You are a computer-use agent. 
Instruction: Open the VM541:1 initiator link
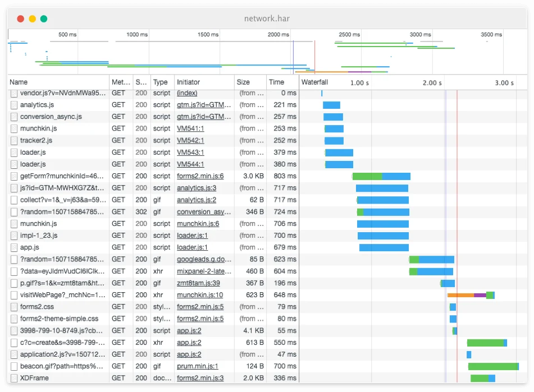coord(190,128)
